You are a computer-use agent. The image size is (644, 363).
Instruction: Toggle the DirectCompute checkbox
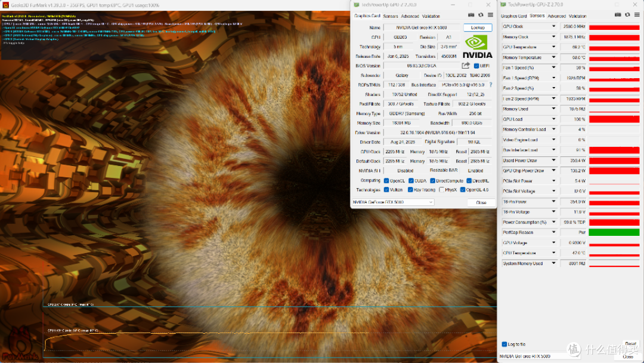(x=432, y=180)
